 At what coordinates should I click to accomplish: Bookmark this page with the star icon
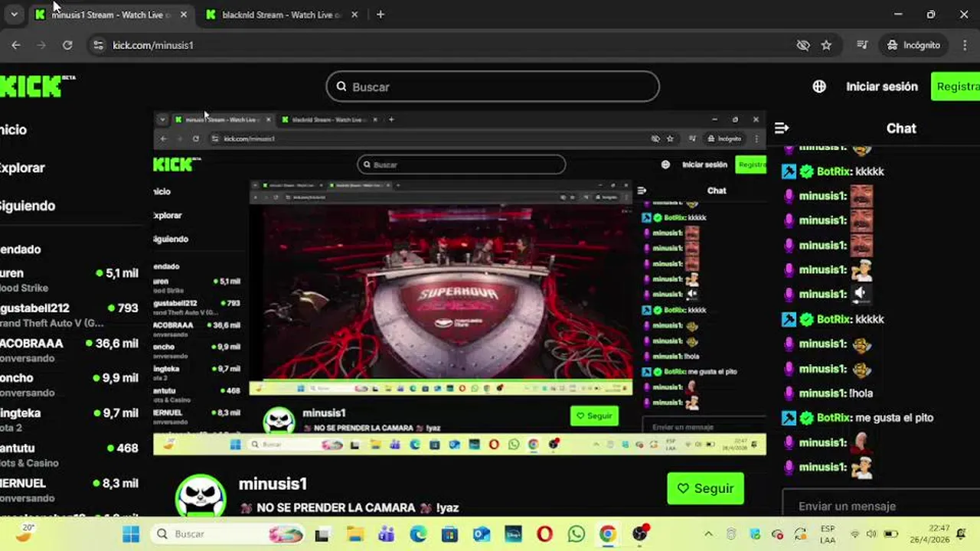coord(826,45)
